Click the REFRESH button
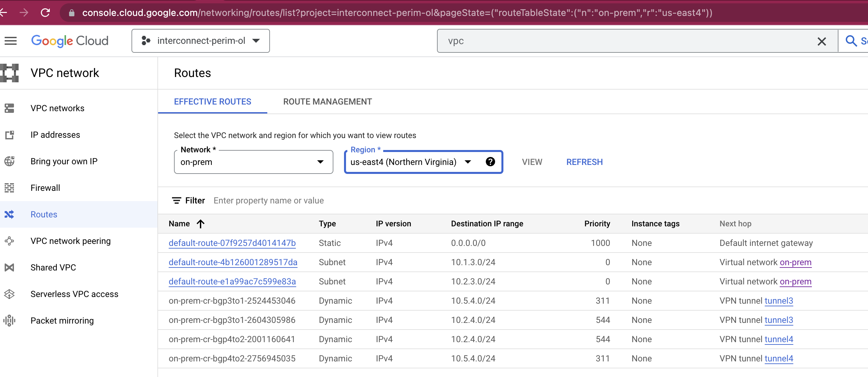This screenshot has width=868, height=377. (x=584, y=162)
